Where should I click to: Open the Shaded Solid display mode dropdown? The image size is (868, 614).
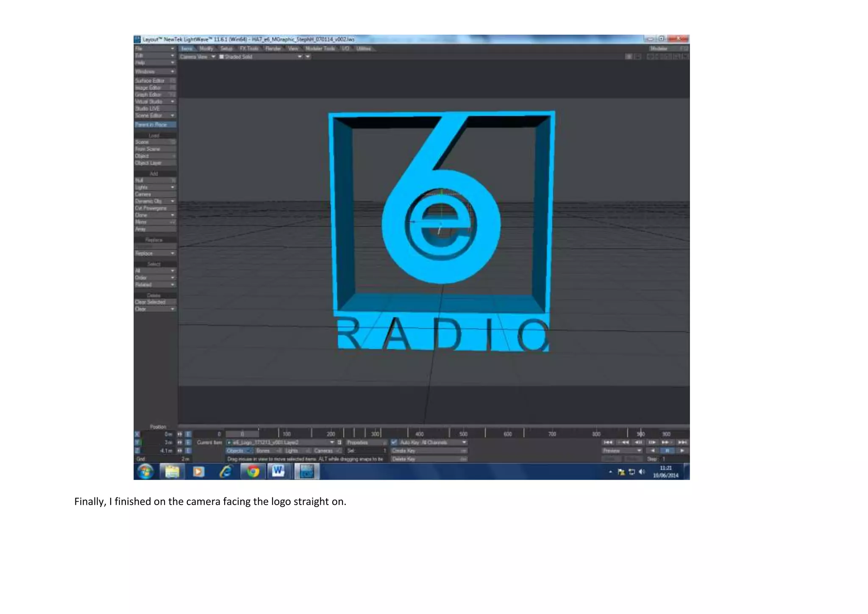coord(260,57)
